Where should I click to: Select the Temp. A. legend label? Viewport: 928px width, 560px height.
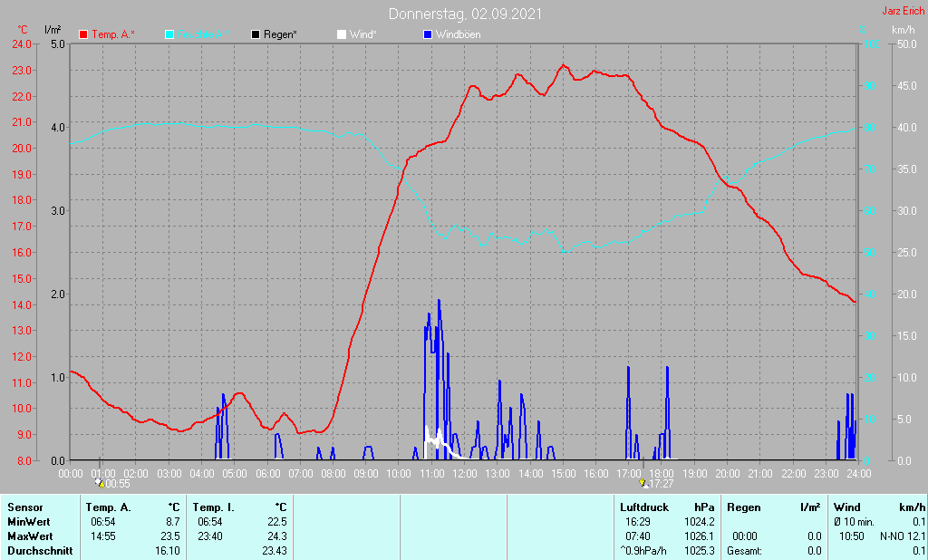[113, 34]
